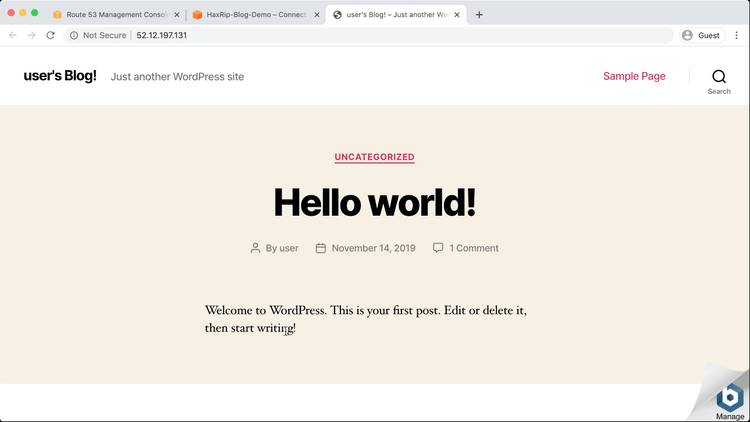Click the address bar showing 52.12.197.131
This screenshot has width=750, height=422.
pos(368,35)
